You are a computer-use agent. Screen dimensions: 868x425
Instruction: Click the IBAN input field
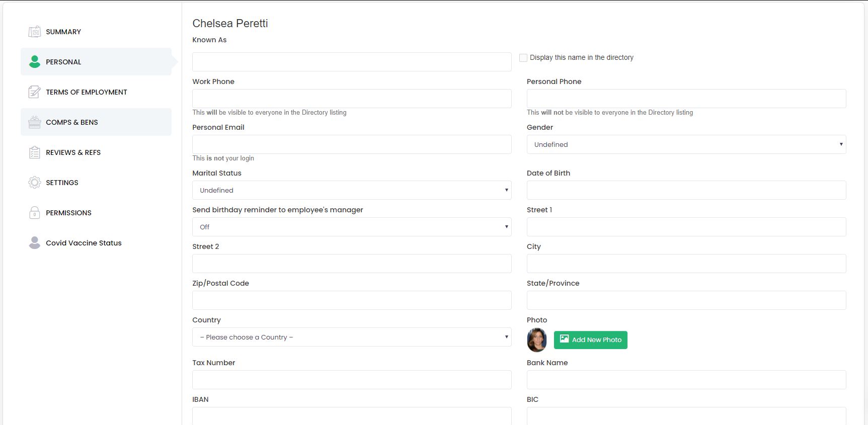(x=352, y=416)
